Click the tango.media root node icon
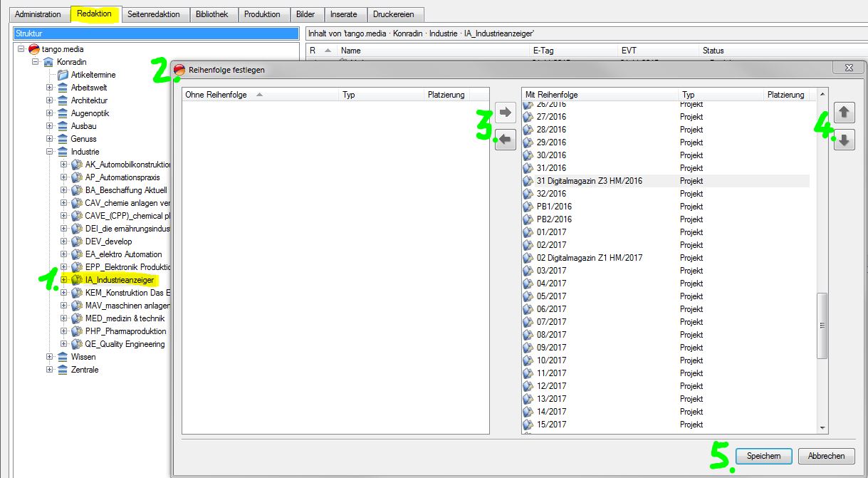The width and height of the screenshot is (868, 478). (33, 49)
